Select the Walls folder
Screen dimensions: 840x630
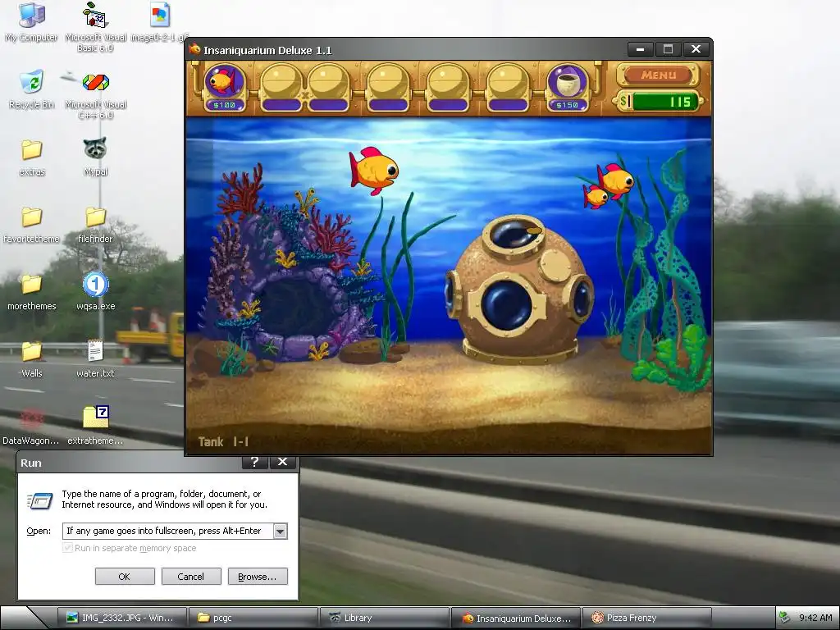point(32,359)
